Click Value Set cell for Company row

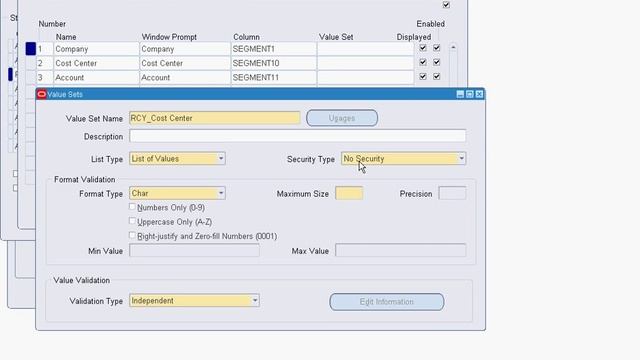[365, 49]
